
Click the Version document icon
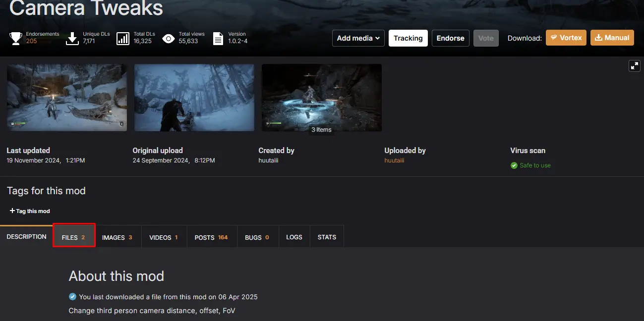point(218,38)
